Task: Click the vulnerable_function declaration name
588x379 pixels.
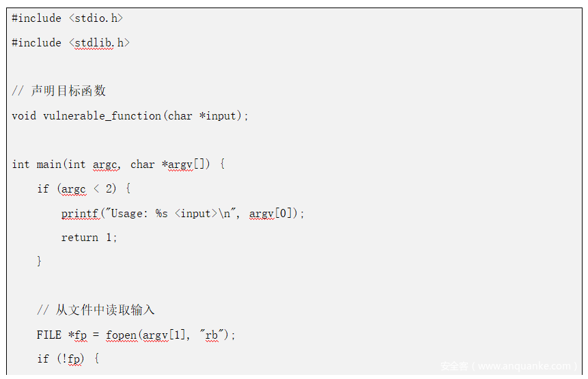Action: tap(102, 116)
